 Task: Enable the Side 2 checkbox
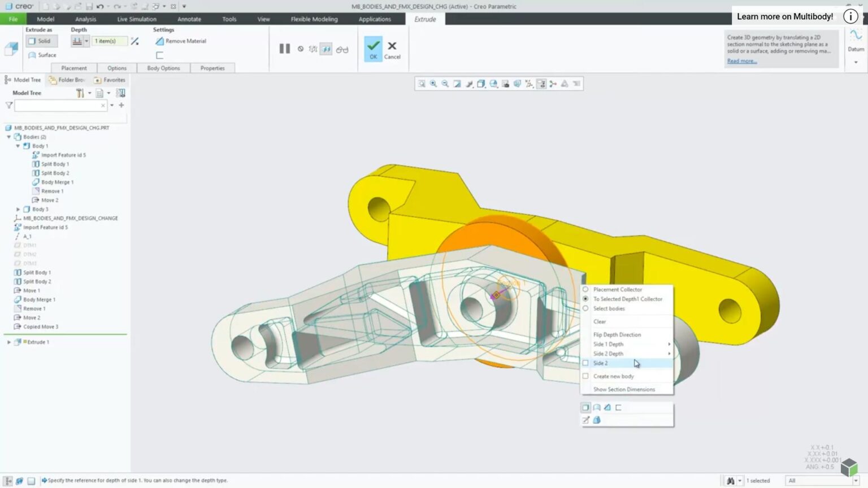[585, 363]
